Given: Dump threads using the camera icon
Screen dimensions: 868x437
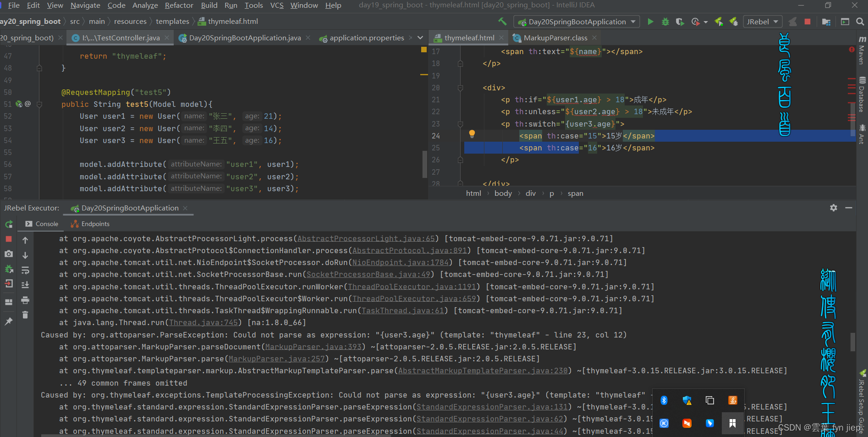Looking at the screenshot, I should click(9, 254).
